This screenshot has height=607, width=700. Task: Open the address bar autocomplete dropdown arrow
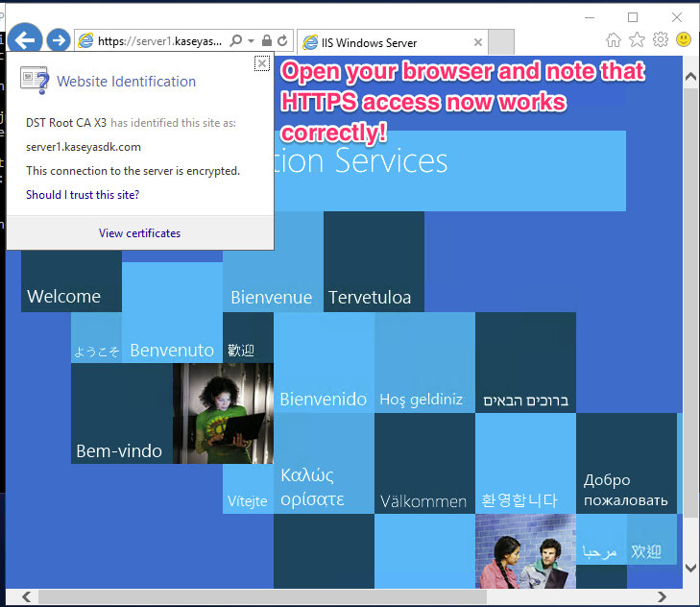(x=251, y=41)
